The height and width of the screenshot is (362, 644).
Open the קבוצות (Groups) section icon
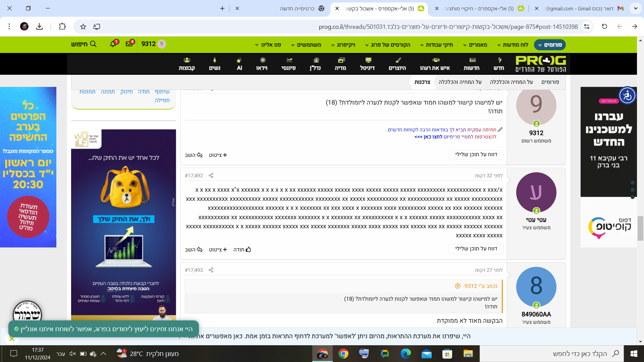click(x=187, y=64)
